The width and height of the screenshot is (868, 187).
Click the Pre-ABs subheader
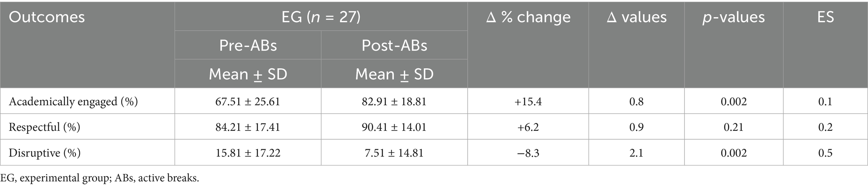(x=248, y=45)
